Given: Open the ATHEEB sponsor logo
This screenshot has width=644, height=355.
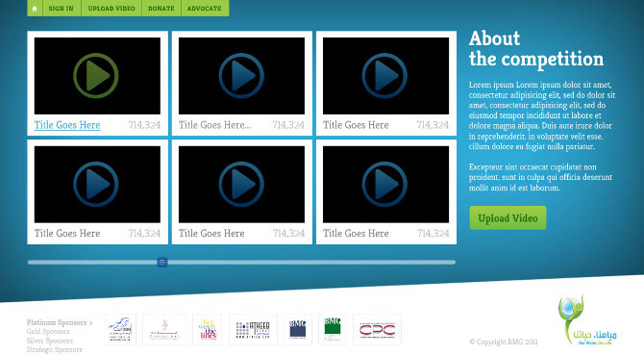Looking at the screenshot, I should pos(253,330).
